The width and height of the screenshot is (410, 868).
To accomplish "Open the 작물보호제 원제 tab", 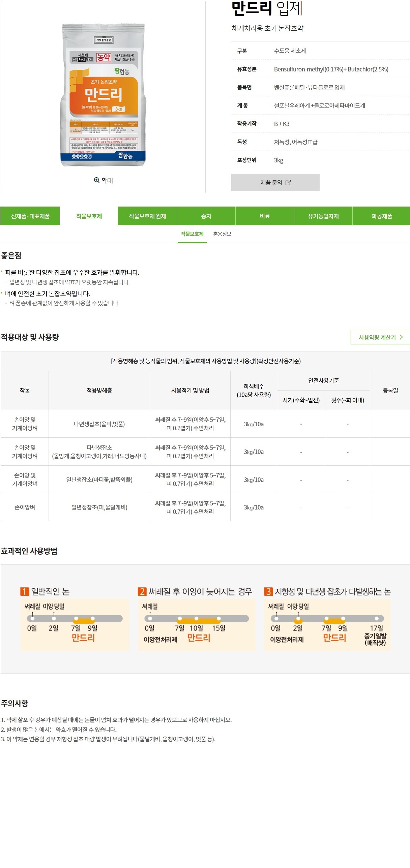I will click(x=147, y=216).
